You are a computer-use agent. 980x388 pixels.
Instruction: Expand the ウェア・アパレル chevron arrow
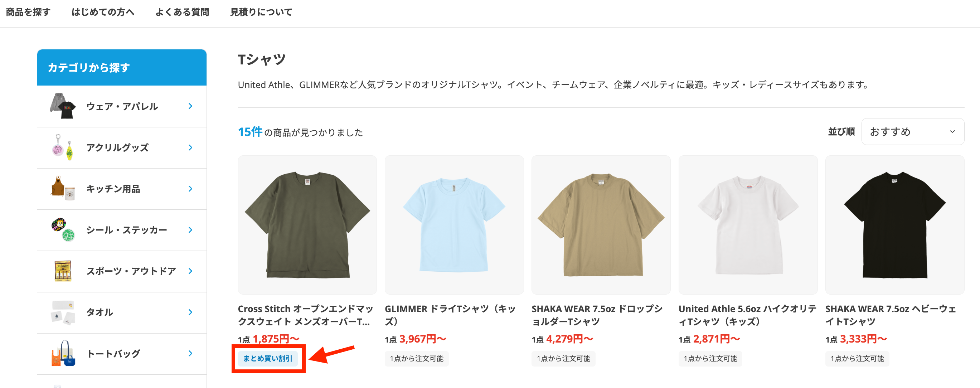[x=191, y=106]
